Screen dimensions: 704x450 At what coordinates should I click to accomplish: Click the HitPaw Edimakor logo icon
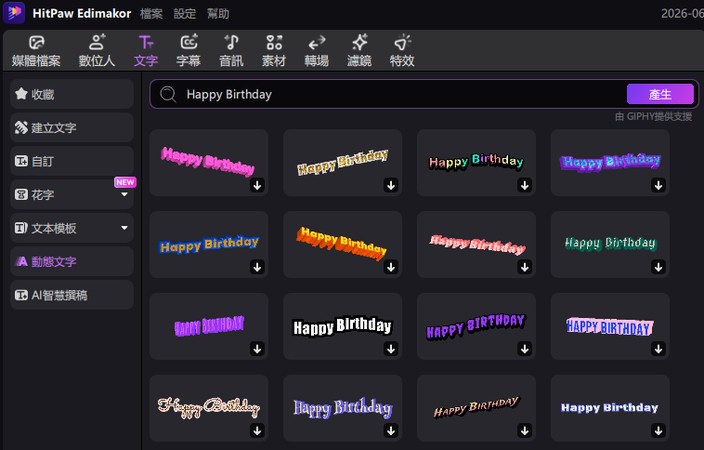coord(14,13)
